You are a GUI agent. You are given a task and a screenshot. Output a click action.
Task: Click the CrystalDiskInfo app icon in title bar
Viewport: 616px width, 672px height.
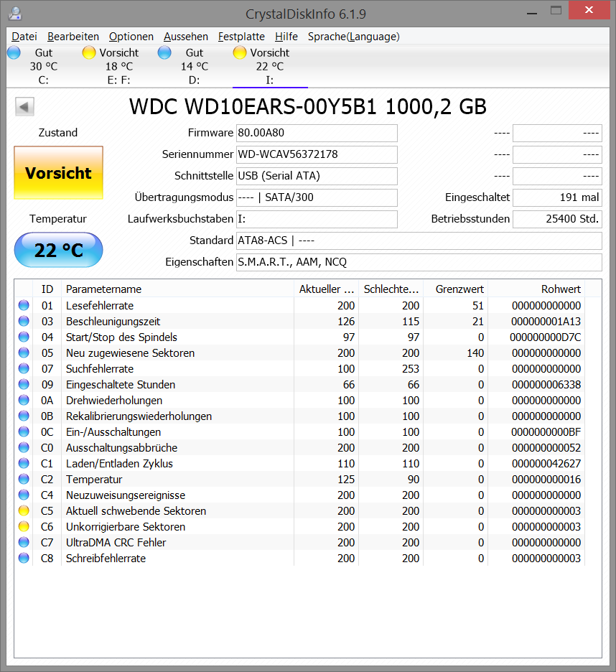tap(15, 14)
